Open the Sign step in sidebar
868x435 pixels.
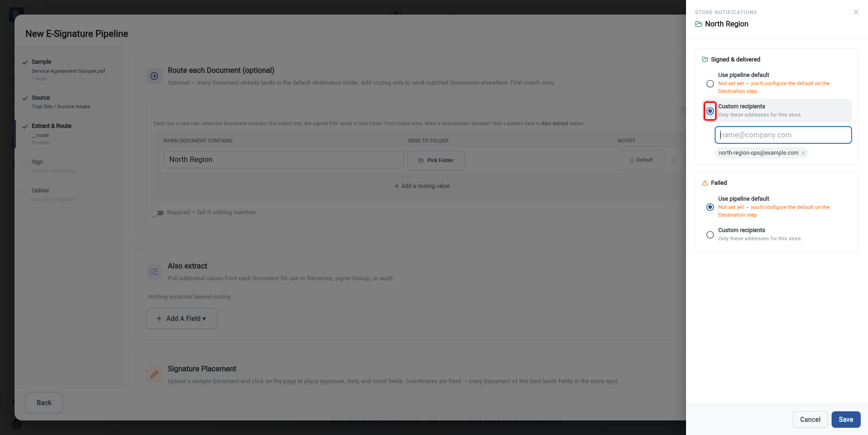(x=68, y=166)
